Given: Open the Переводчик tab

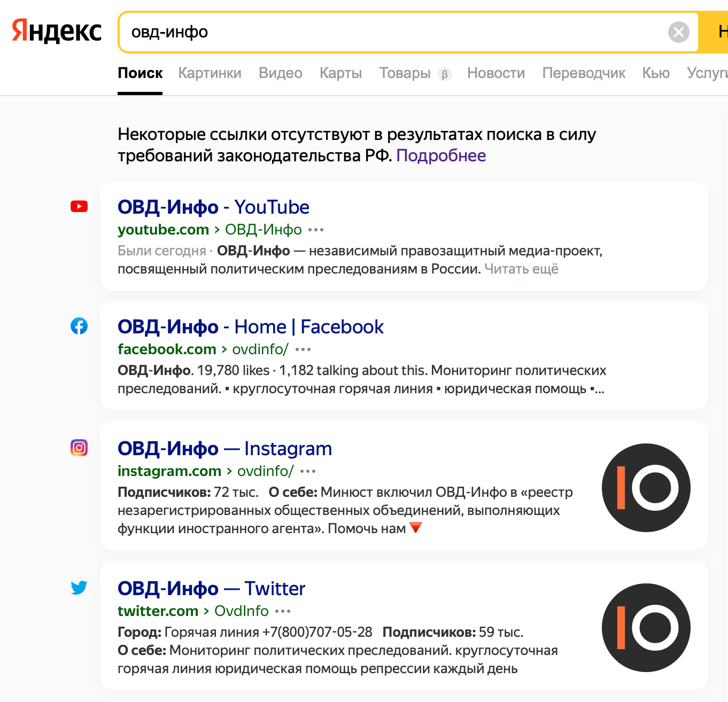Looking at the screenshot, I should click(583, 73).
